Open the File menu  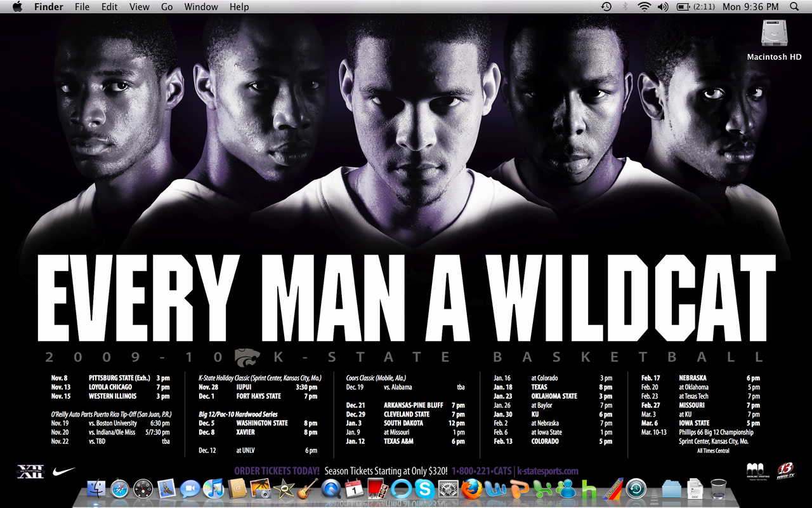click(82, 7)
